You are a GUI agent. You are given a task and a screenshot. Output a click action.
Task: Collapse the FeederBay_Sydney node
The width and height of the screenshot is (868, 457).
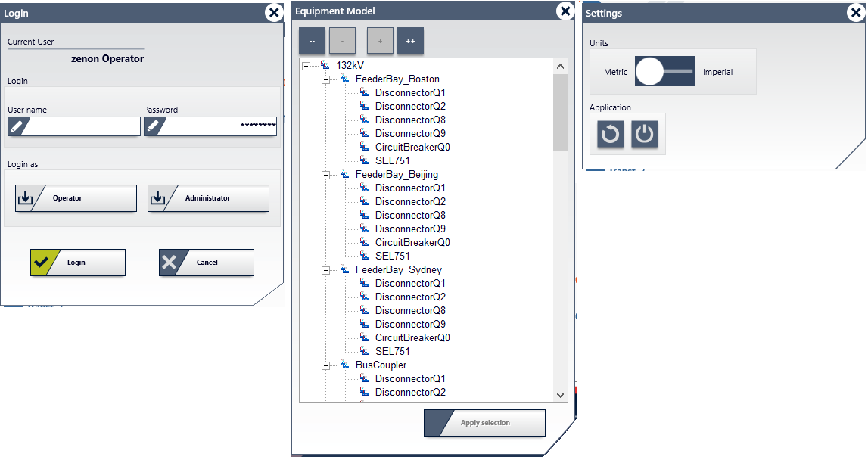(326, 270)
